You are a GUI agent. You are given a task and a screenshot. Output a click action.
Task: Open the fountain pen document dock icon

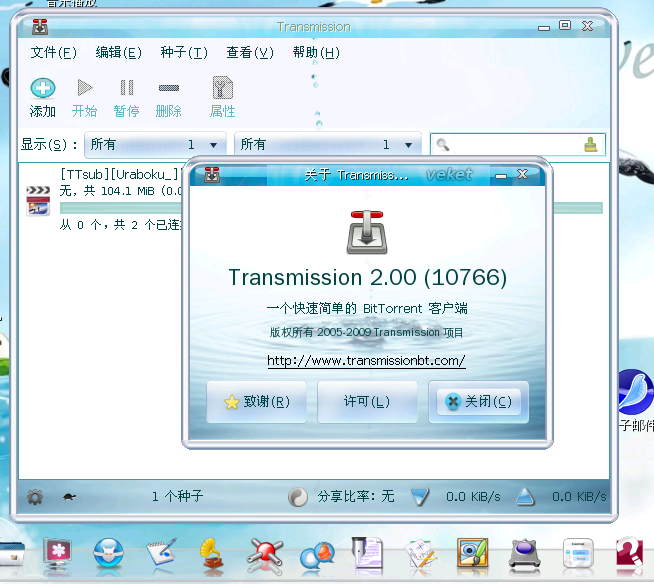[368, 553]
